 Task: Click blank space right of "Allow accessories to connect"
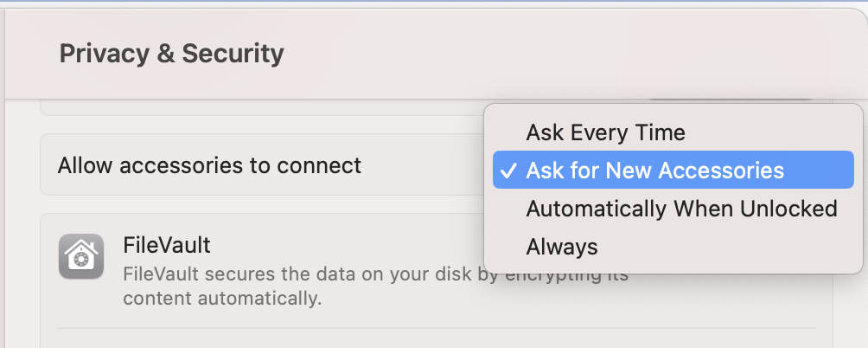(x=424, y=164)
